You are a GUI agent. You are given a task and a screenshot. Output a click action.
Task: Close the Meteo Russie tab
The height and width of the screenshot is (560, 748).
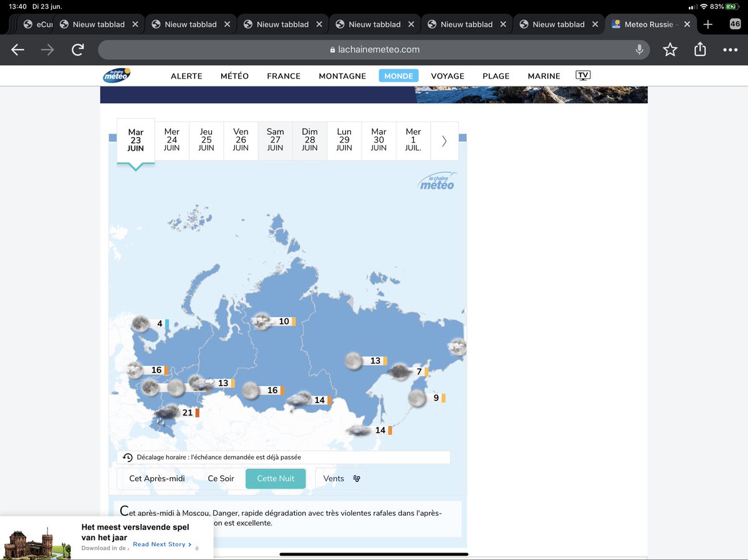[x=688, y=24]
